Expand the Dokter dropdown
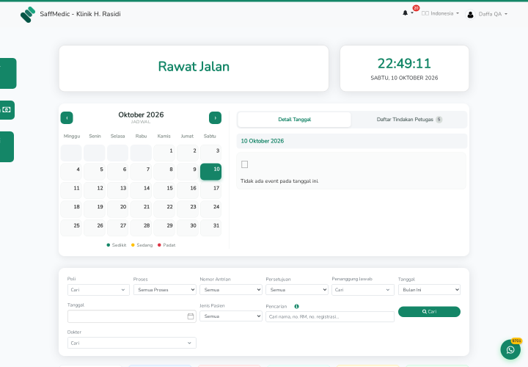Image resolution: width=528 pixels, height=367 pixels. [132, 343]
